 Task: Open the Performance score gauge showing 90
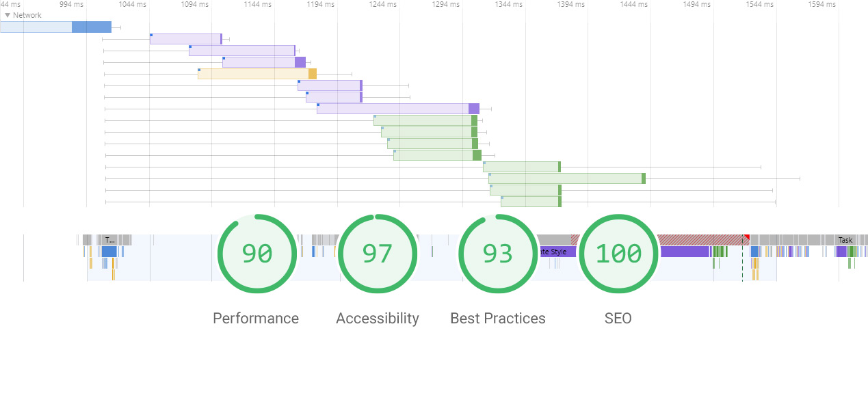coord(257,254)
